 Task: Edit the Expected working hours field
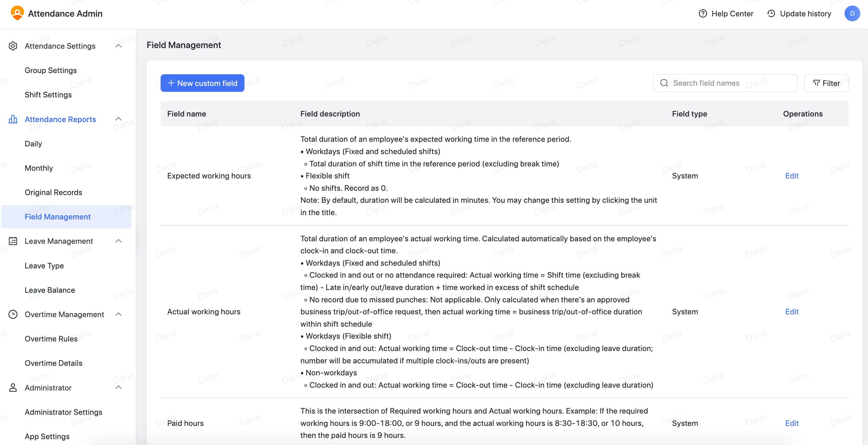coord(792,176)
